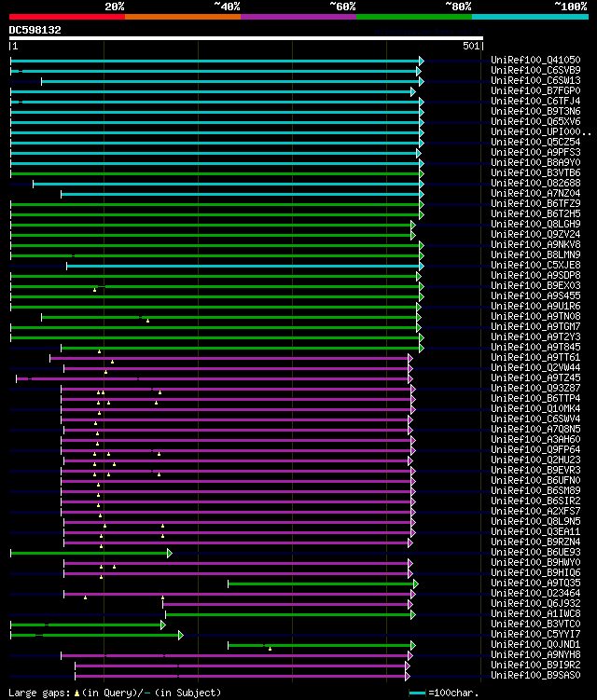The image size is (597, 700).
Task: Open hit UniRef100_C6SW13
Action: pyautogui.click(x=535, y=80)
